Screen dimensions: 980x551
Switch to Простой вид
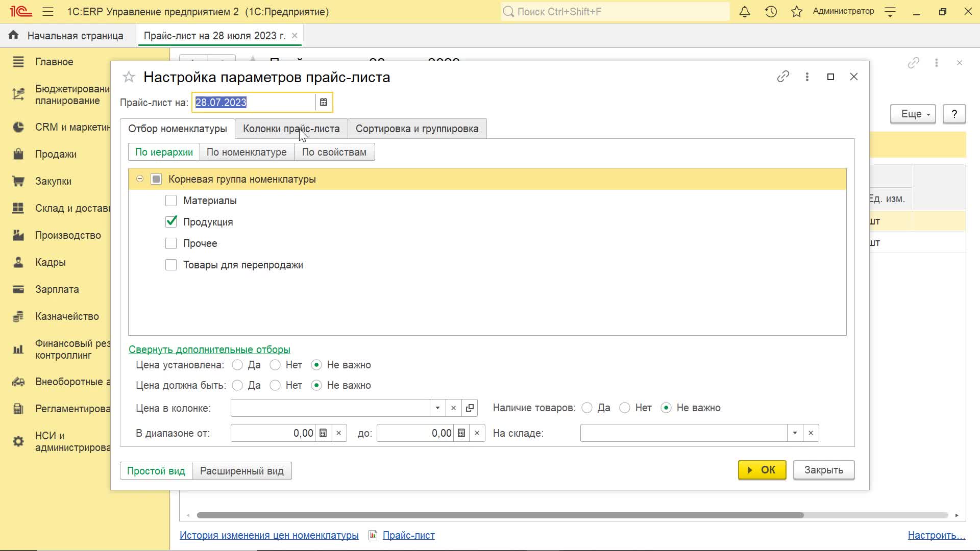(x=156, y=471)
